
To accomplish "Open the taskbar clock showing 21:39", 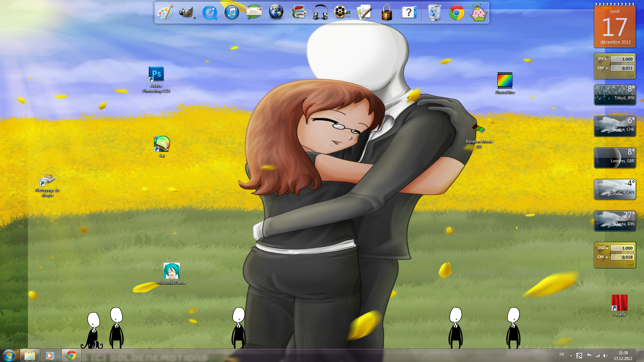I will coord(623,356).
